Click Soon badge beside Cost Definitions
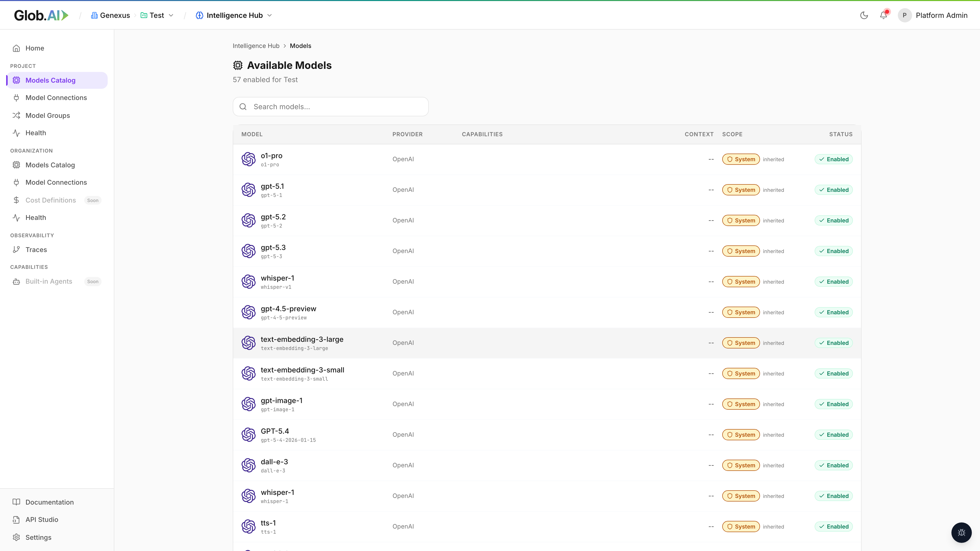This screenshot has height=551, width=980. tap(93, 201)
